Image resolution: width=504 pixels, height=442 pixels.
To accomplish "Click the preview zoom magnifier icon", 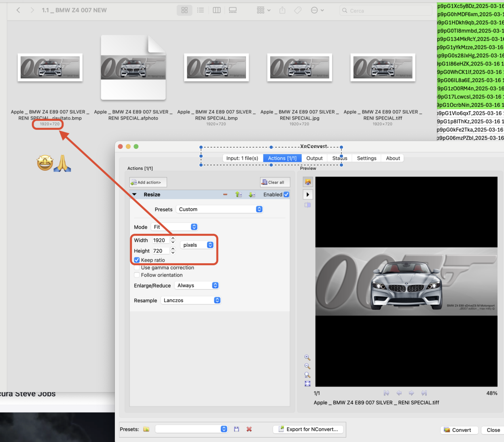I will tap(307, 375).
